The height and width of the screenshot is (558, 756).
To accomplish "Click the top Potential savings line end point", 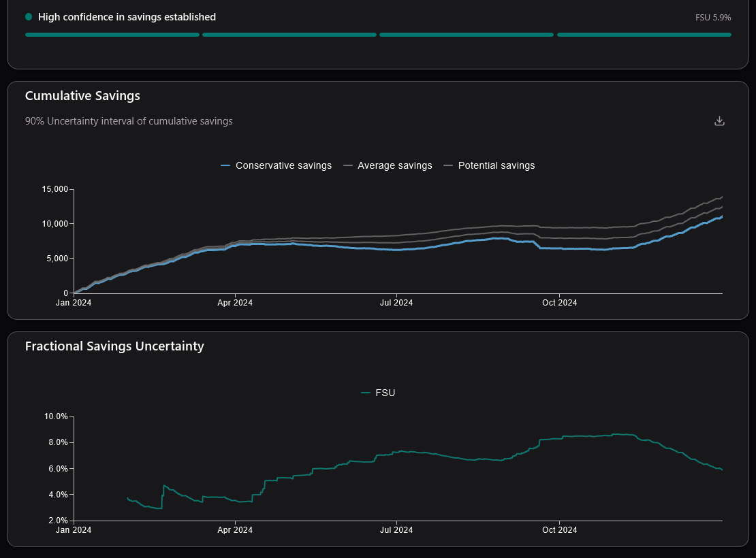I will [x=722, y=197].
